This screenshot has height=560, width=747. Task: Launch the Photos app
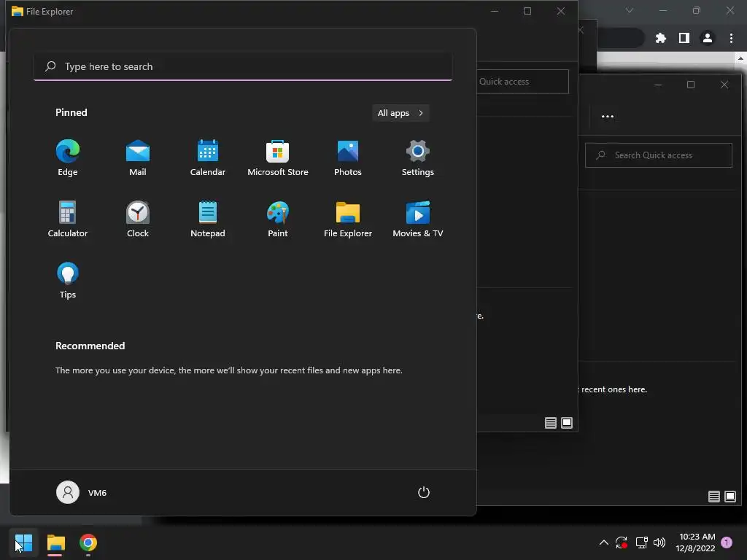point(348,158)
